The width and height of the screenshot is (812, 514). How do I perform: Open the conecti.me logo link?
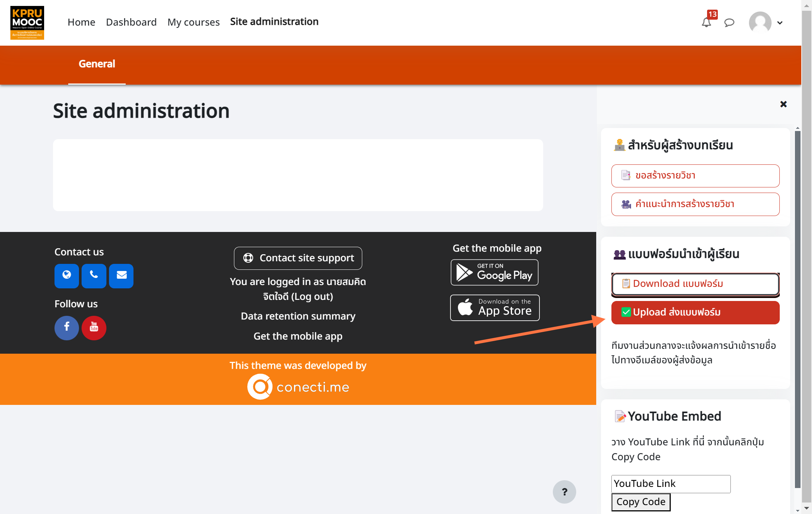click(x=298, y=387)
